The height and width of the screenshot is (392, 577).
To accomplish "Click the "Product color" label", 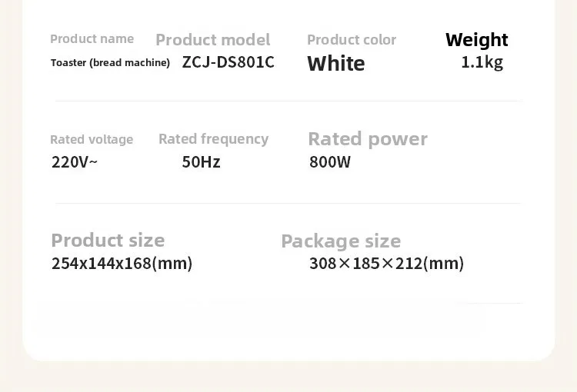I will (x=351, y=40).
